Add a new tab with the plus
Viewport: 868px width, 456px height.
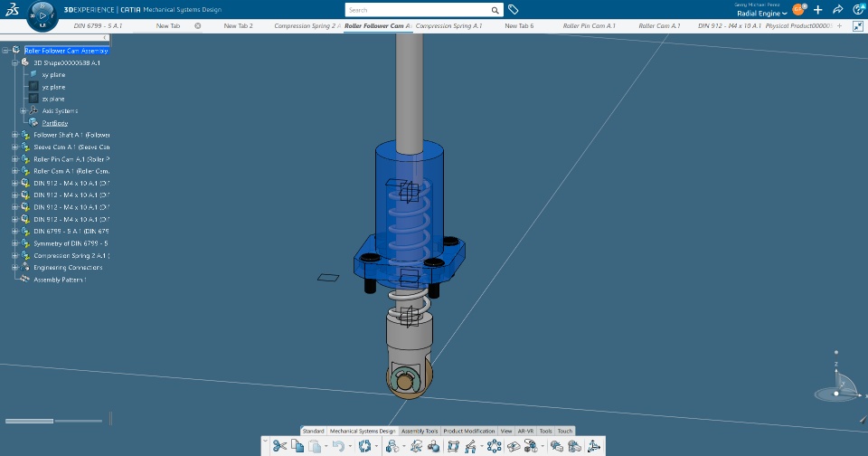(840, 25)
